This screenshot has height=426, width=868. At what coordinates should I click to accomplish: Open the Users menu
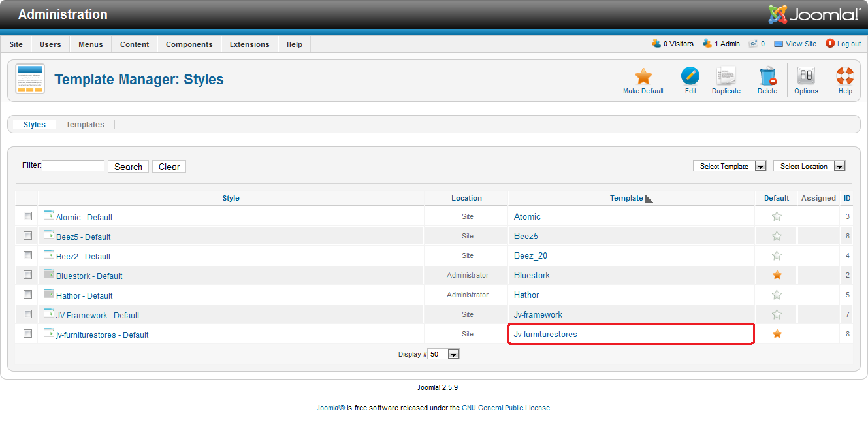pos(50,44)
